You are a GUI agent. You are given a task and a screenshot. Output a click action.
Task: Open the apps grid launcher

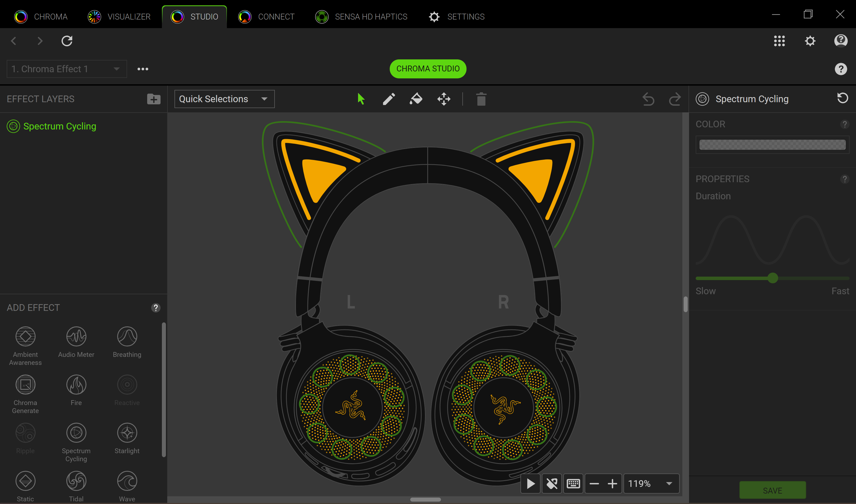click(779, 41)
